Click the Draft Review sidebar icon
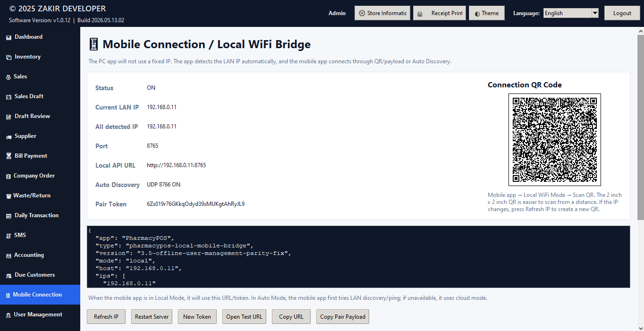The width and height of the screenshot is (644, 331). click(x=8, y=117)
